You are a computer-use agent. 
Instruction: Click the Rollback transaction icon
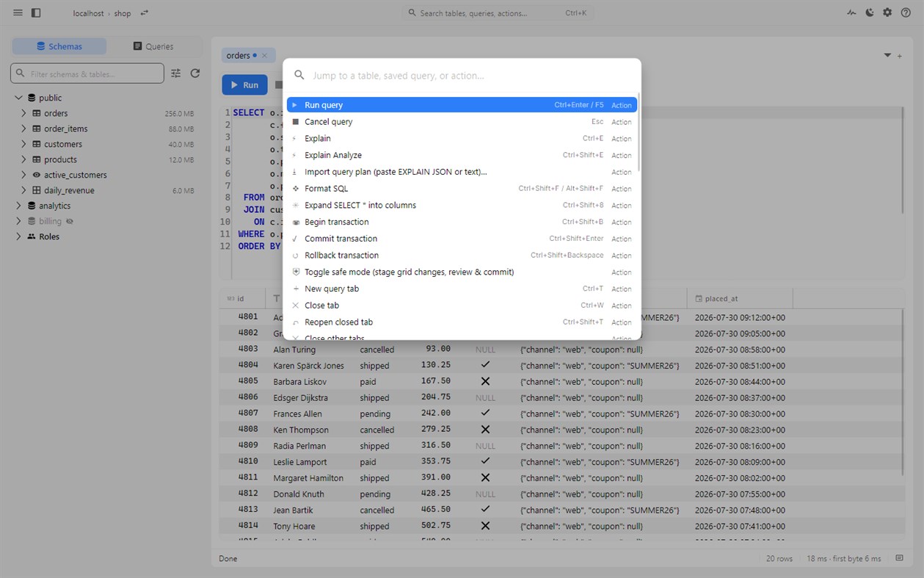(295, 256)
